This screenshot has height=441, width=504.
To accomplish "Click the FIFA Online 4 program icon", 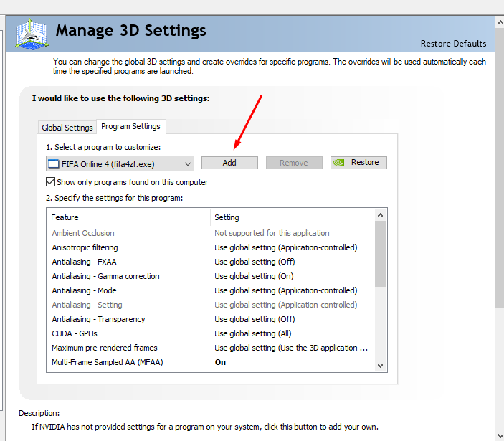I will click(x=53, y=163).
